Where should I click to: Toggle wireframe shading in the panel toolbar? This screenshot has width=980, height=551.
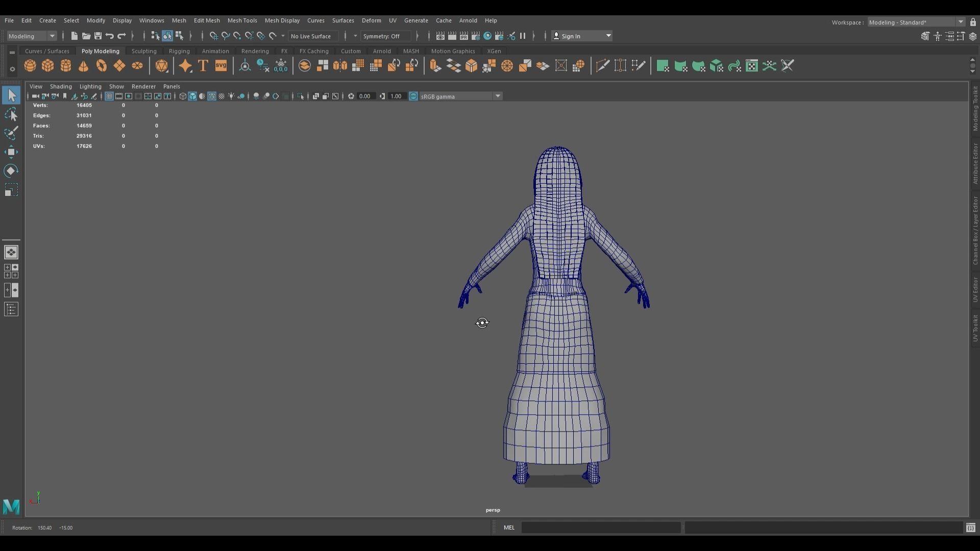point(183,96)
